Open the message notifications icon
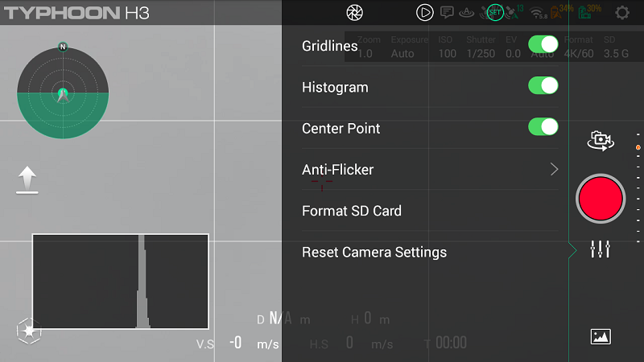 pos(447,12)
